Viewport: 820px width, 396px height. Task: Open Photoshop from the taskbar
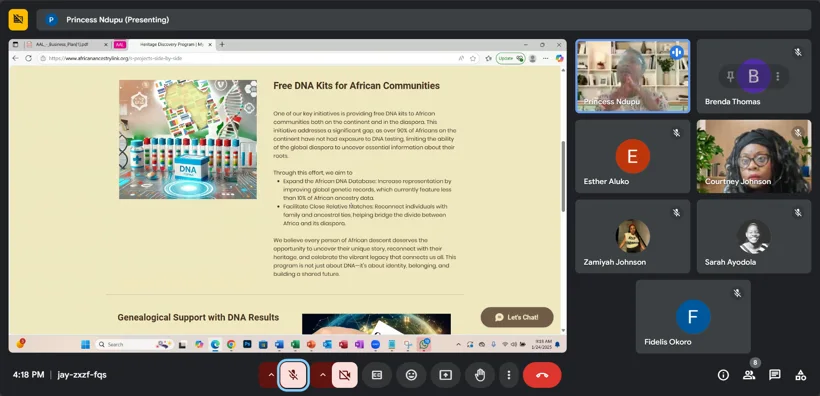(247, 344)
